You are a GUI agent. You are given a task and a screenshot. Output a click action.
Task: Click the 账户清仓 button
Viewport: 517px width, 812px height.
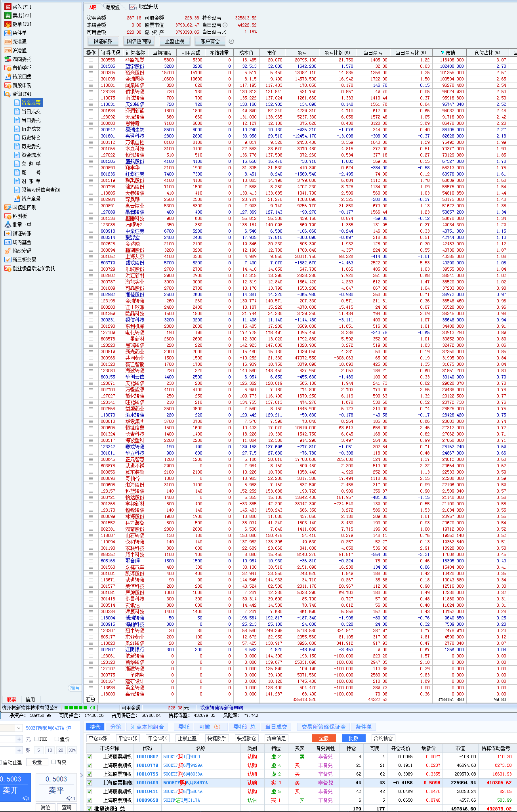[x=210, y=41]
